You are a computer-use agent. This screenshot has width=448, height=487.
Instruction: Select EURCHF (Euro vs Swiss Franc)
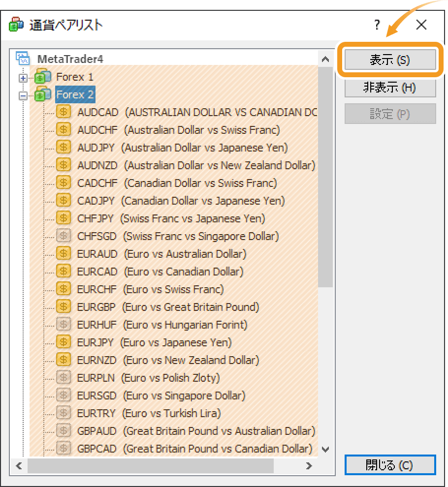pos(151,289)
